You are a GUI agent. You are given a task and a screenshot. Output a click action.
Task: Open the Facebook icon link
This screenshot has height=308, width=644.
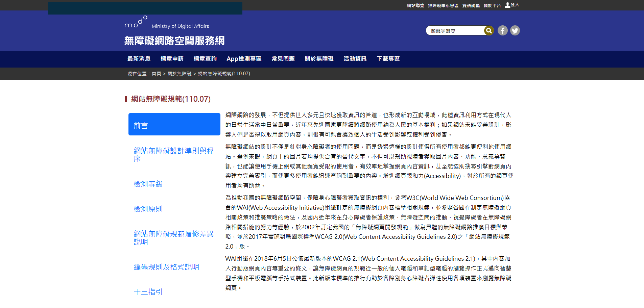[502, 31]
